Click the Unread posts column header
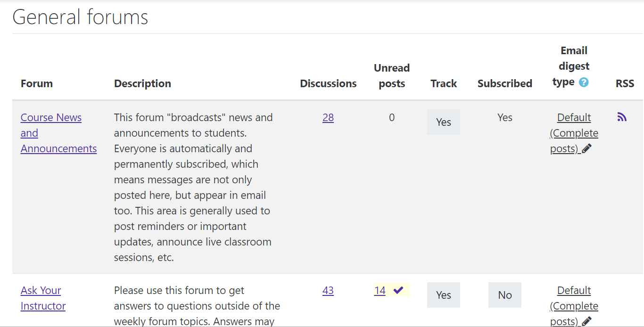Viewport: 644px width, 327px height. tap(392, 76)
